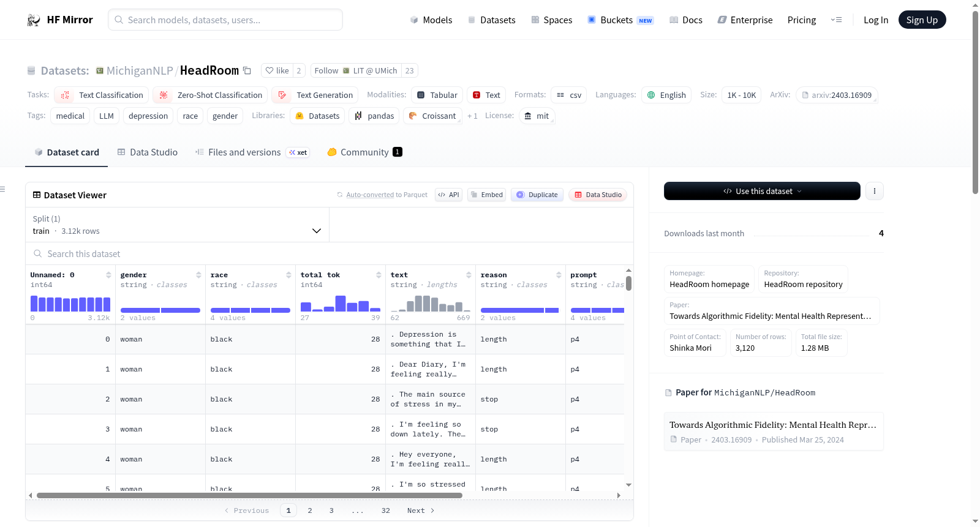Show the +1 more libraries
The image size is (980, 527).
[x=472, y=116]
